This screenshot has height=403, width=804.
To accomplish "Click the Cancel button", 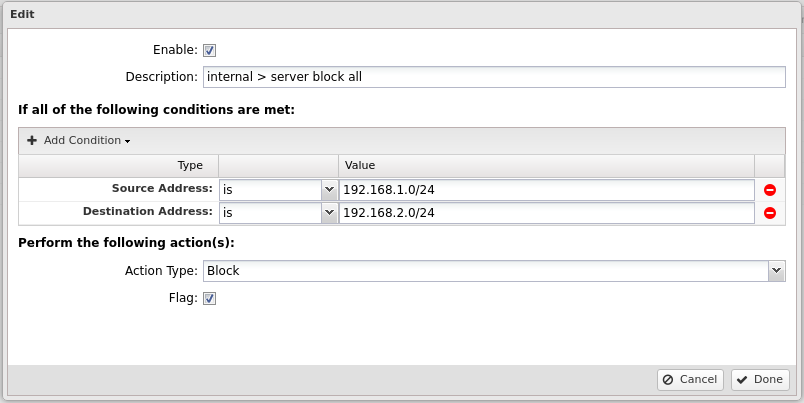I will [x=690, y=380].
